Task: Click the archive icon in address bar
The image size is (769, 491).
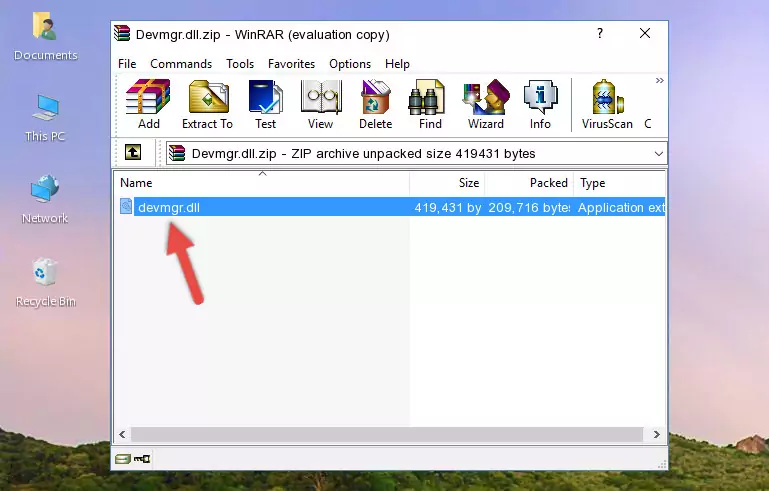Action: click(x=177, y=153)
